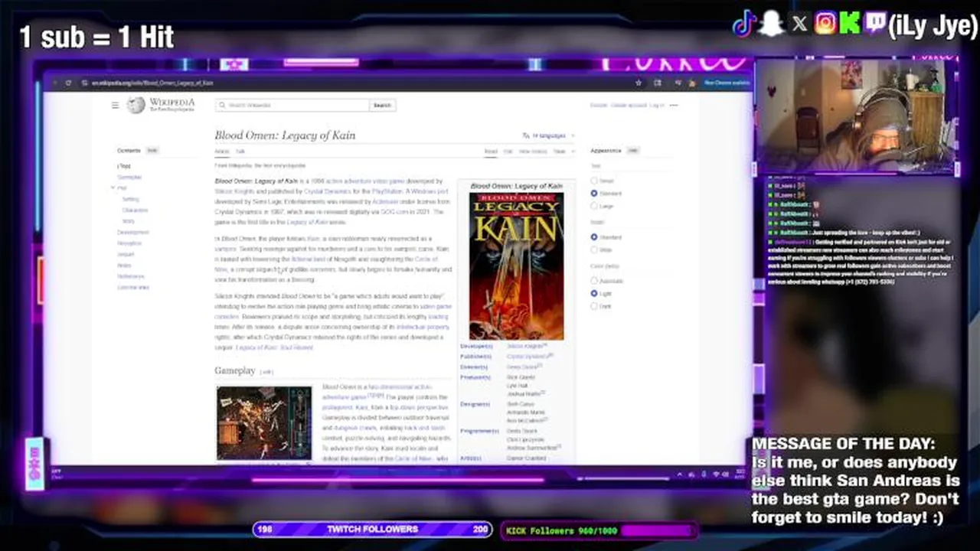
Task: Select Standard page width
Action: click(594, 237)
